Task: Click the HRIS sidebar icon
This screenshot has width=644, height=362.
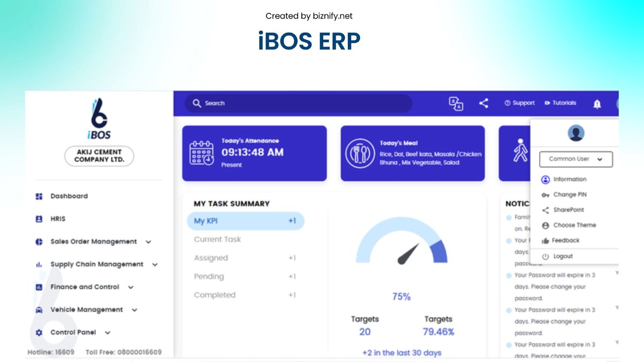Action: click(39, 219)
